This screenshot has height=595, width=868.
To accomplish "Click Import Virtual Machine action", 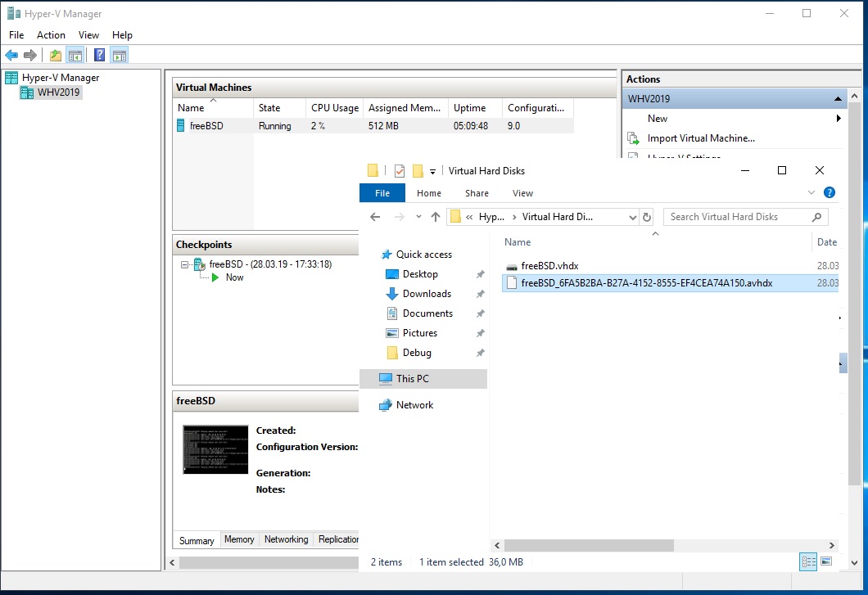I will pos(701,138).
